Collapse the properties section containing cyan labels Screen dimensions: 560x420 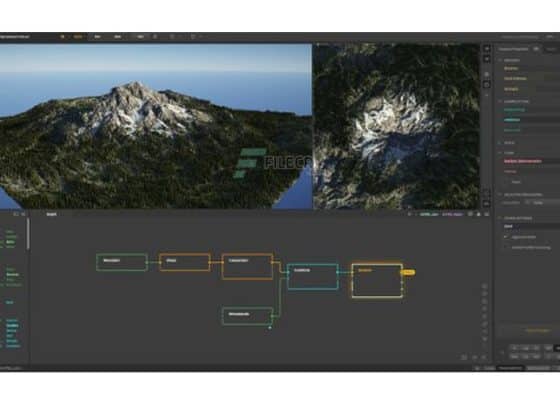click(500, 101)
